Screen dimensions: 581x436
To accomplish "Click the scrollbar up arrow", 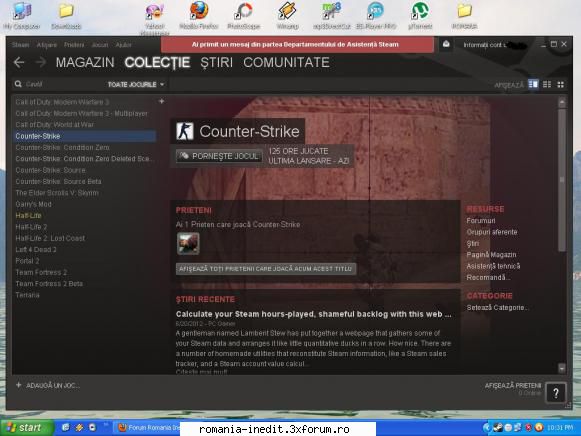I will pos(562,102).
